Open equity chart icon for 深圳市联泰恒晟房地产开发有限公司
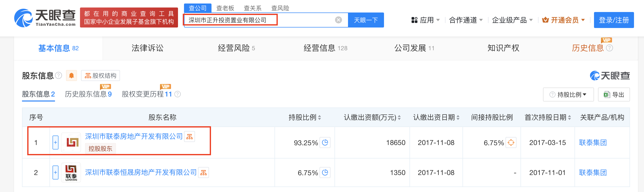 (x=203, y=172)
